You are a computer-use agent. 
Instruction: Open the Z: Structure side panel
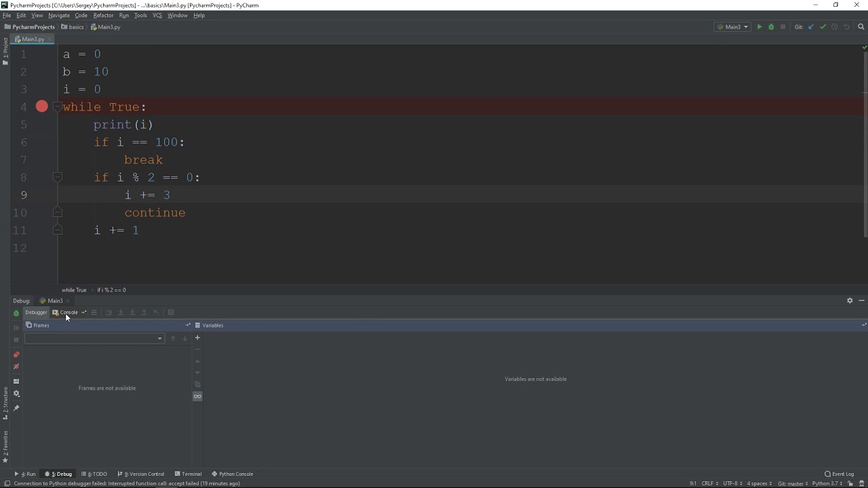pos(5,403)
